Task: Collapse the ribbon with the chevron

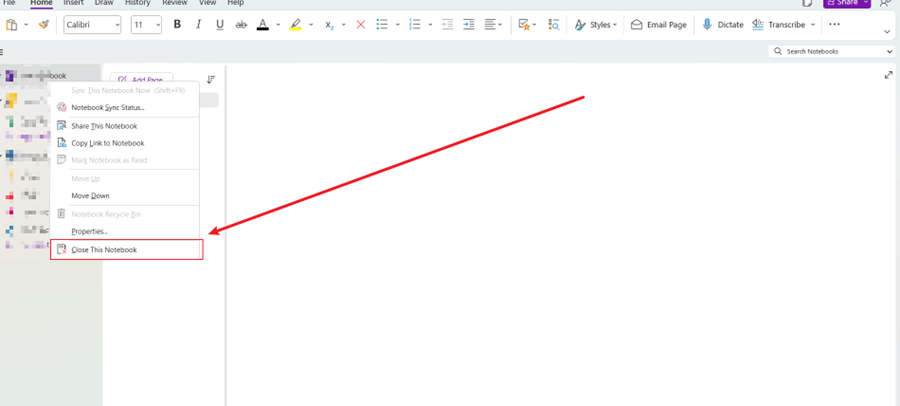Action: 888,32
